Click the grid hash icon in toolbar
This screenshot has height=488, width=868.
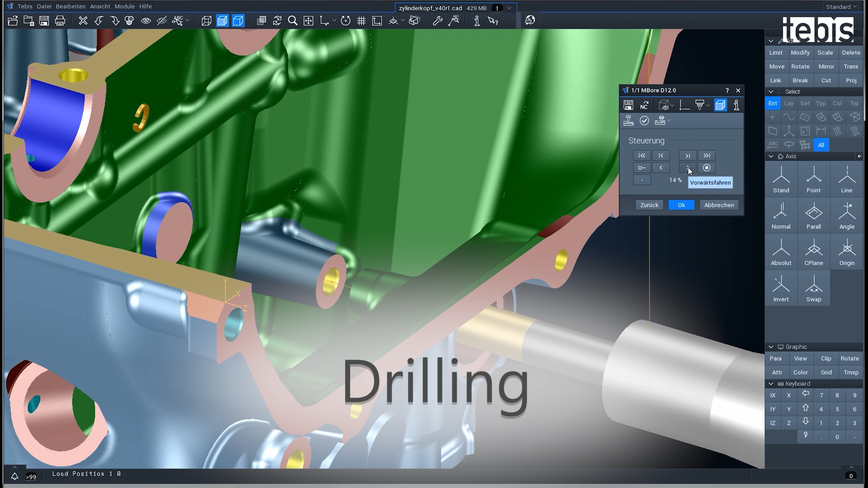click(361, 21)
